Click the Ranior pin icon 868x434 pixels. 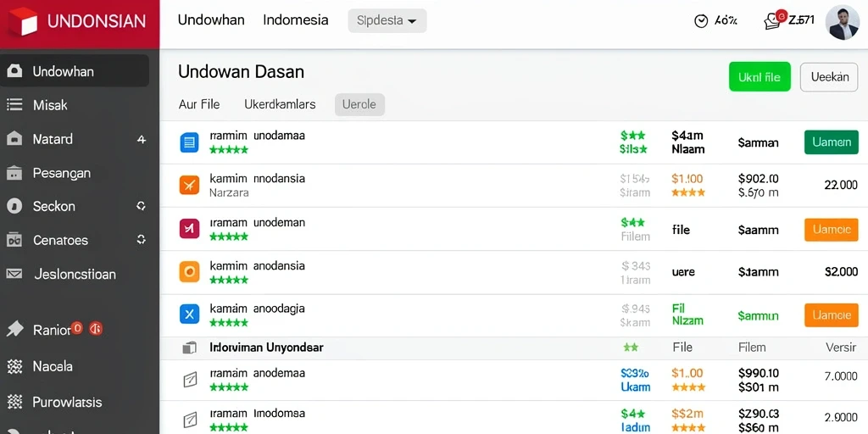(15, 330)
